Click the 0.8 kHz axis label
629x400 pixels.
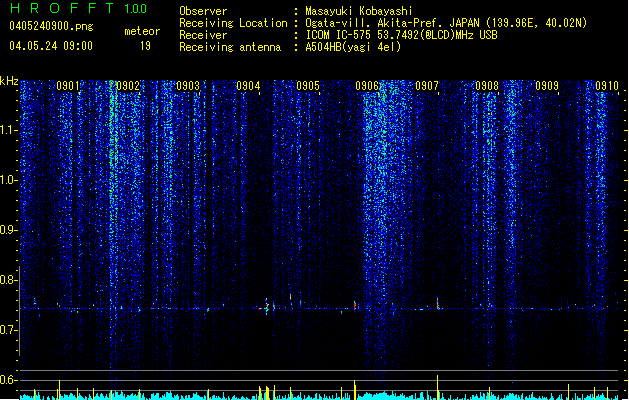coord(8,280)
